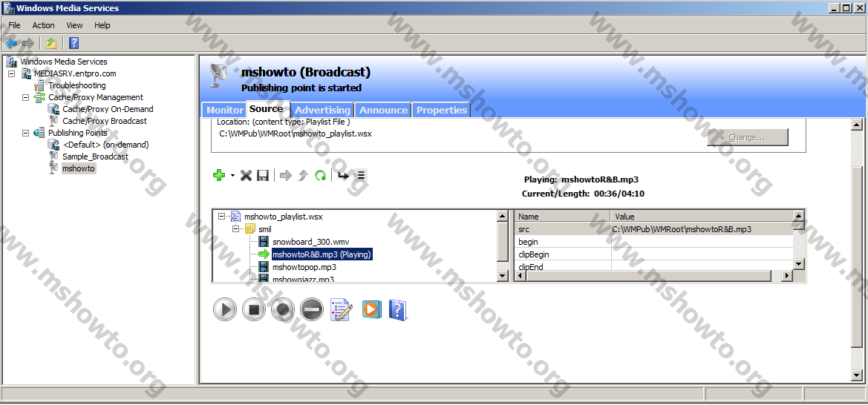Click the Forward arrow in the top toolbar

click(x=28, y=43)
